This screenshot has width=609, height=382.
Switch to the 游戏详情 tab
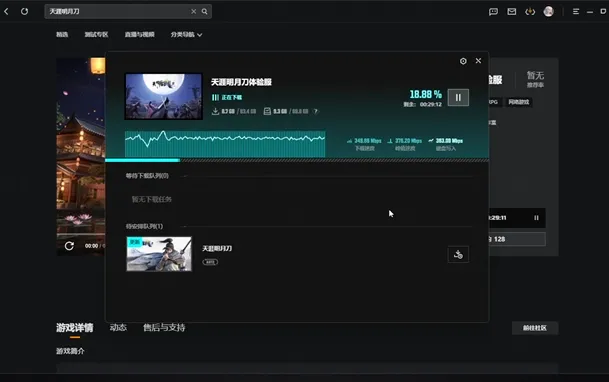point(75,328)
